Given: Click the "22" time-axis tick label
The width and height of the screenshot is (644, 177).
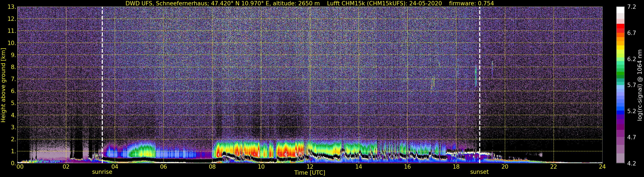Looking at the screenshot, I should coord(554,167).
